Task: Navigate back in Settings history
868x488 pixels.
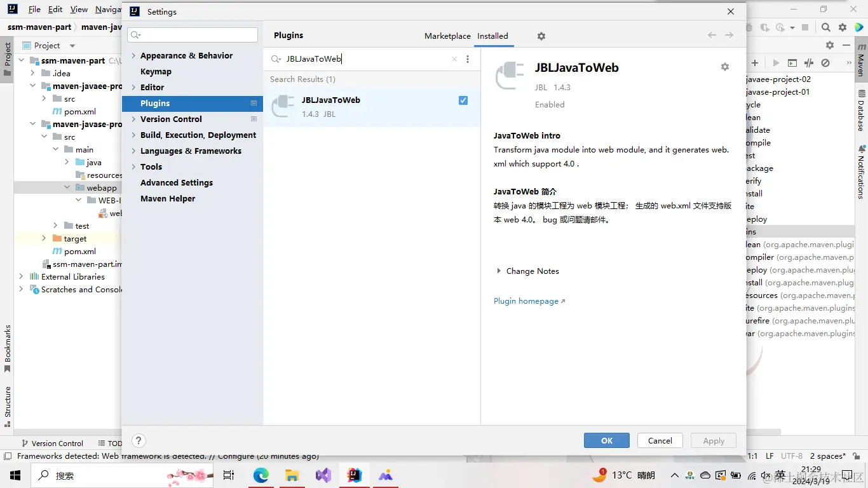Action: click(x=712, y=36)
